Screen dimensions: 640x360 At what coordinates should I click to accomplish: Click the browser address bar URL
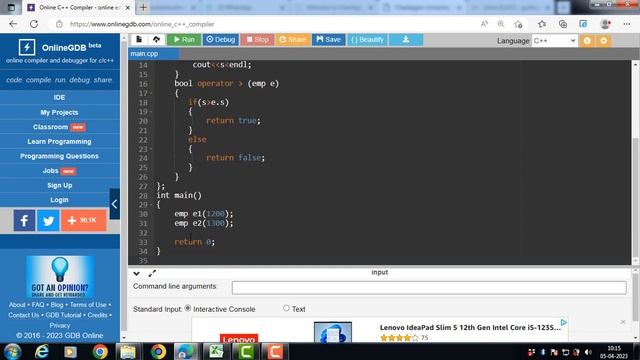[x=142, y=24]
